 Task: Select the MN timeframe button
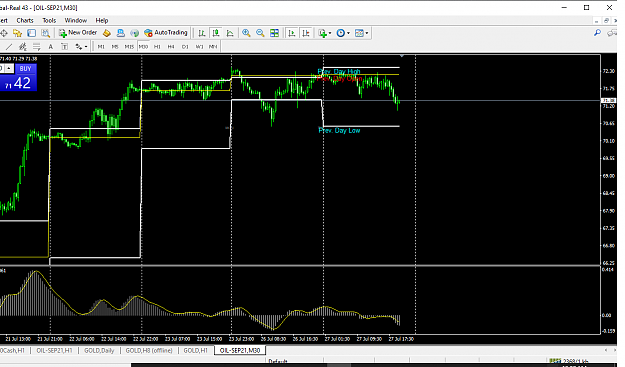[213, 47]
